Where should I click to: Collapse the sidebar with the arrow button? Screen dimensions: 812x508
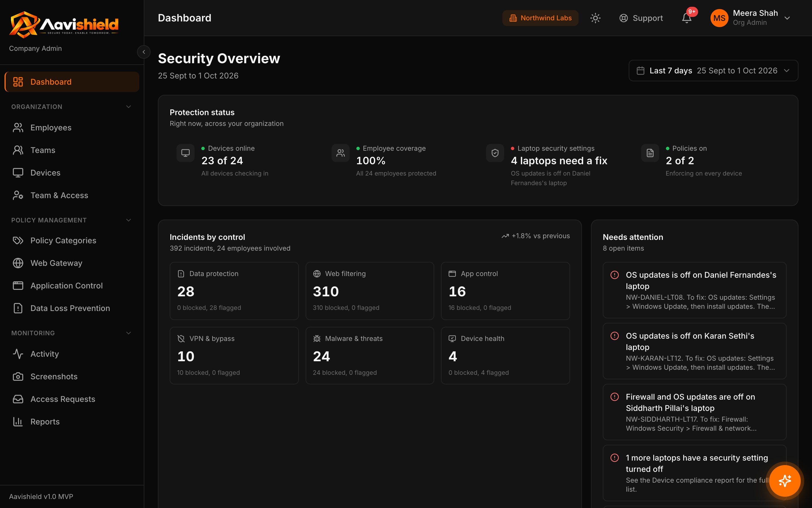pyautogui.click(x=144, y=52)
